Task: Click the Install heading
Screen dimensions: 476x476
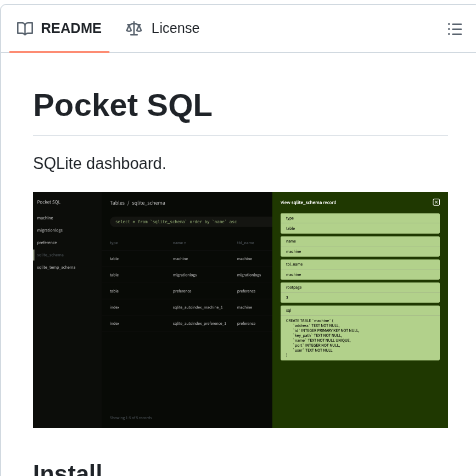Action: point(68,469)
